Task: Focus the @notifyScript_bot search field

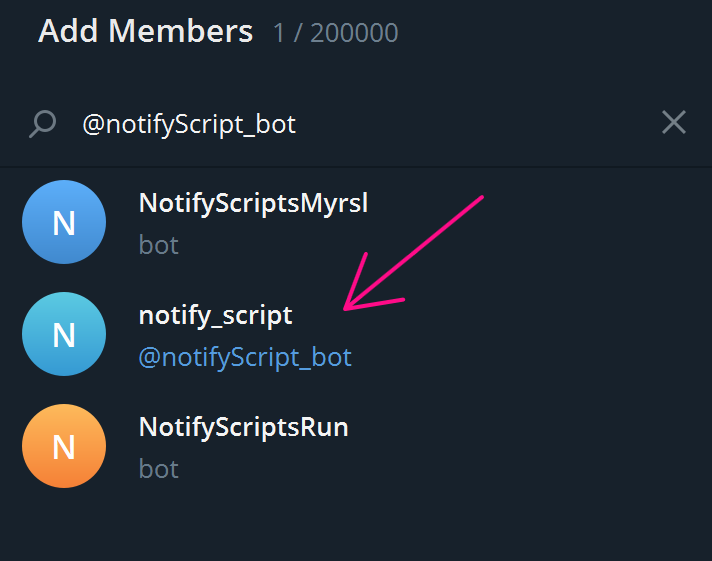Action: 350,124
